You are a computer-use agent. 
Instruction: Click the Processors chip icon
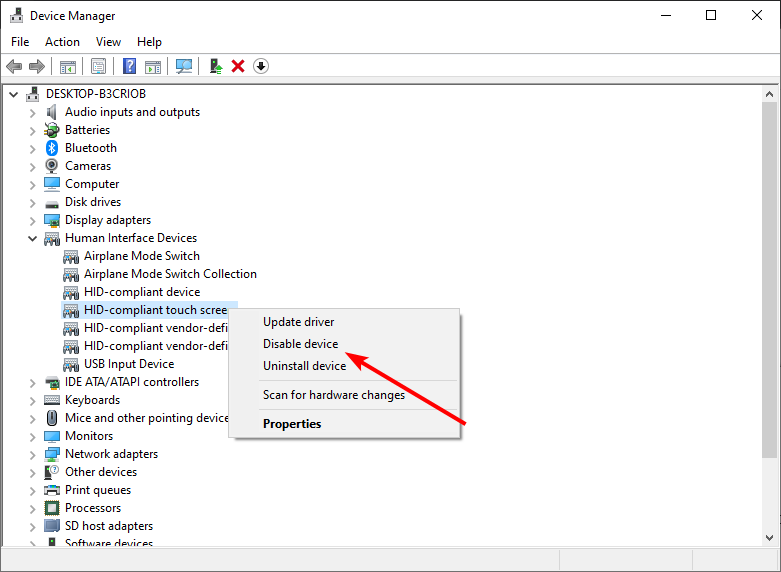(x=52, y=508)
